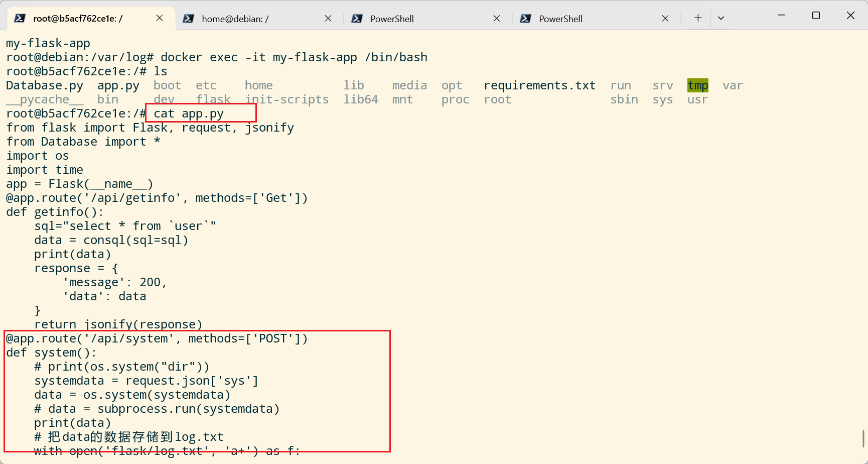Viewport: 868px width, 464px height.
Task: Close the terminal window
Action: (850, 16)
